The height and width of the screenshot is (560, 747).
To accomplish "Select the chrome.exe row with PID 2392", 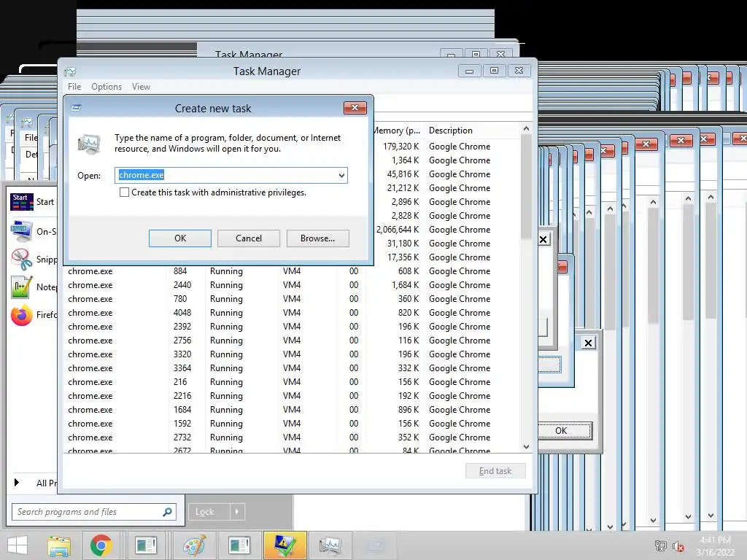I will click(292, 326).
